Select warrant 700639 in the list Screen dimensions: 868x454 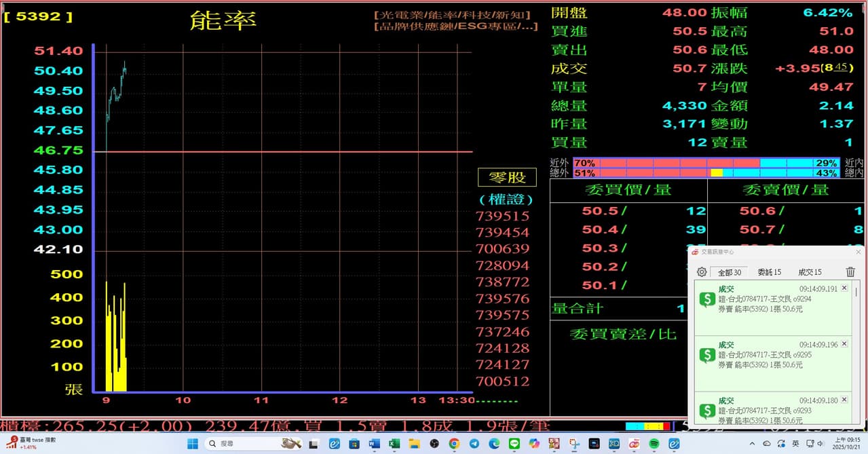503,249
